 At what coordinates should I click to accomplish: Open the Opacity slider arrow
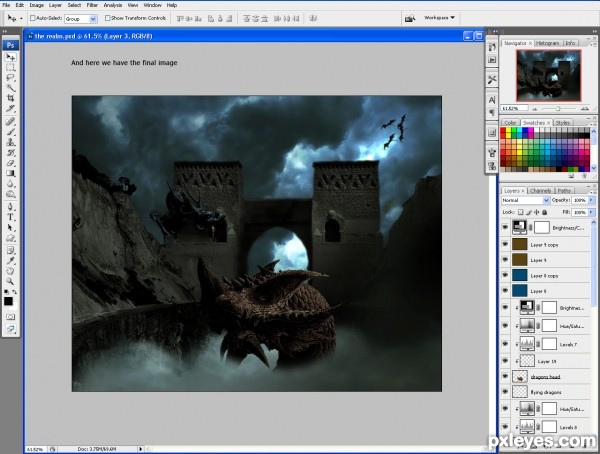coord(592,200)
